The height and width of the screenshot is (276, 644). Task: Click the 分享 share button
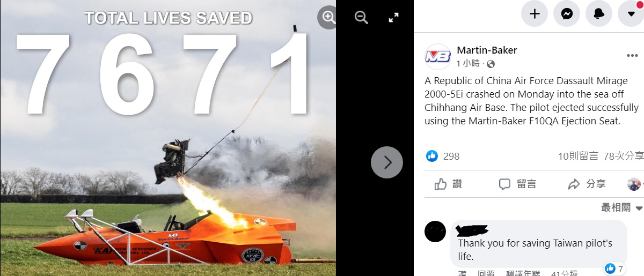click(x=587, y=184)
